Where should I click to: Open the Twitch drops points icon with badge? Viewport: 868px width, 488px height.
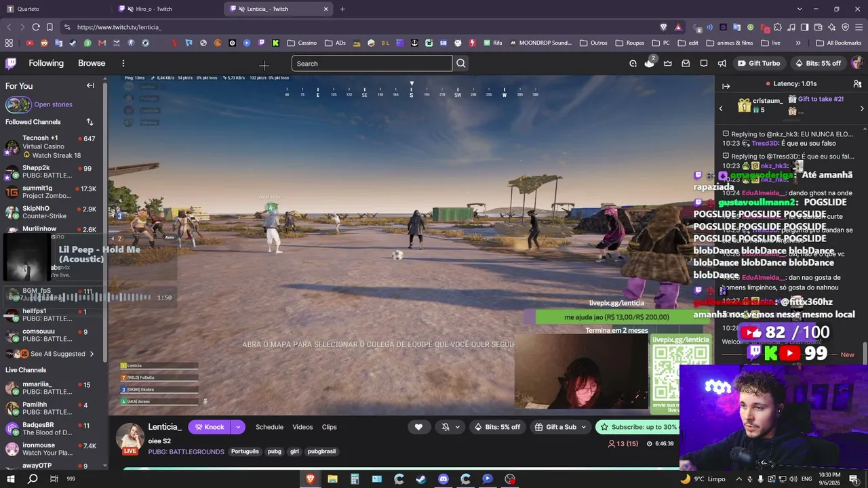650,62
